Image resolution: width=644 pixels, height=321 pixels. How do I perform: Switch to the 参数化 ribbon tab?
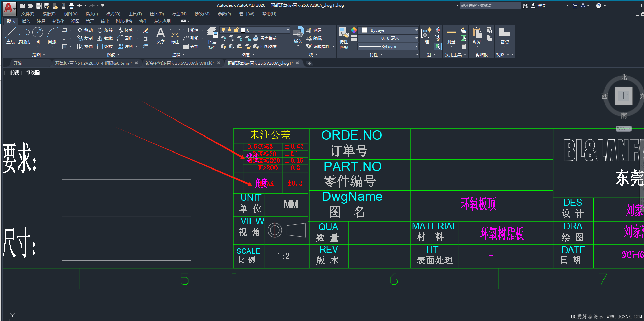58,21
